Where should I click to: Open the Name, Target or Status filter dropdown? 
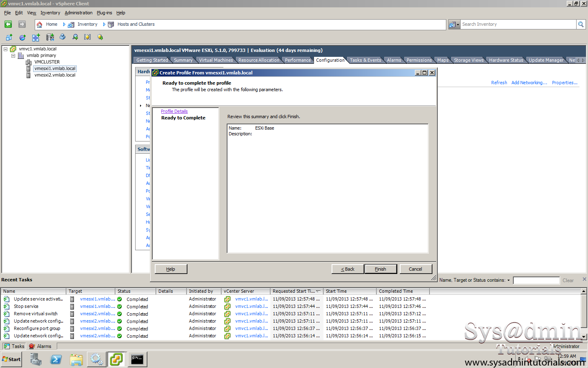tap(508, 280)
